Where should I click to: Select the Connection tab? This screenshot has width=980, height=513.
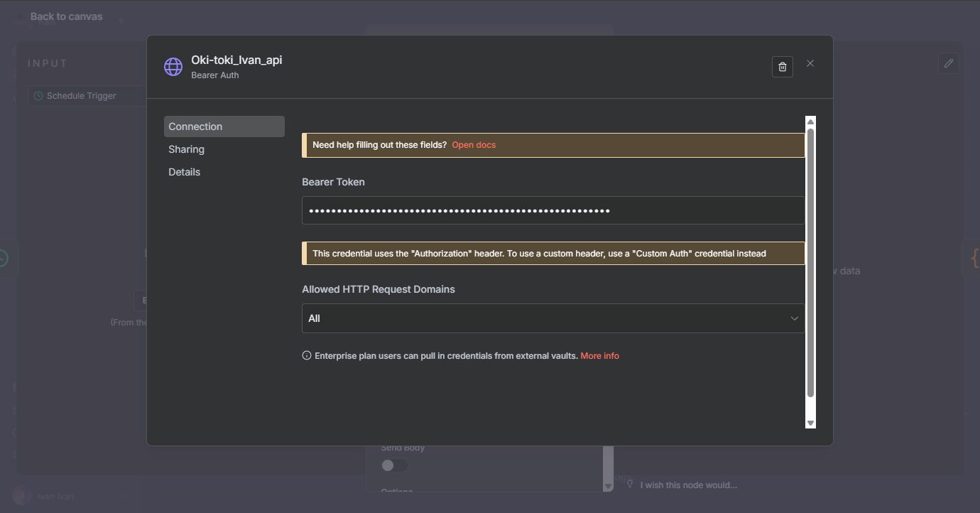pos(195,126)
